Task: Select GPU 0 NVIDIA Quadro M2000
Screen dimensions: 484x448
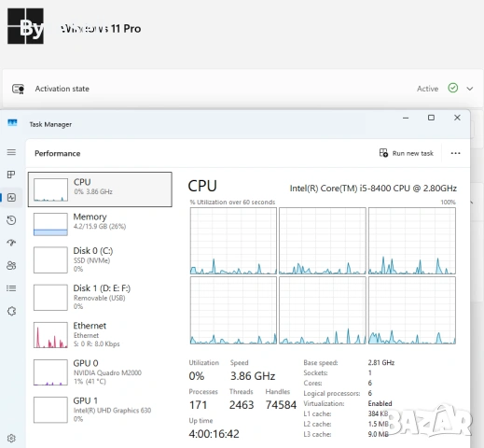Action: [x=100, y=372]
